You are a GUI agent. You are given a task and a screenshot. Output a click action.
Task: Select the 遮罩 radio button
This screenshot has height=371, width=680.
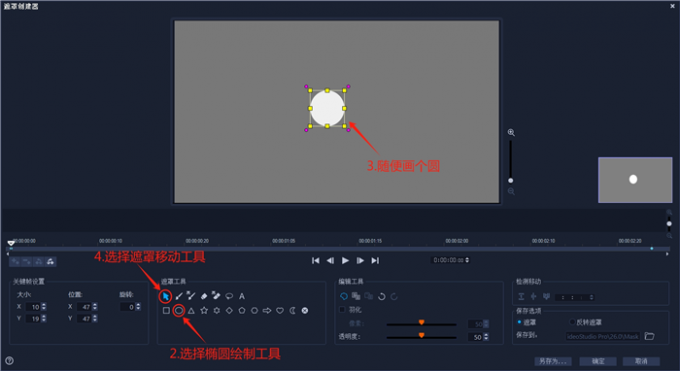tap(519, 322)
